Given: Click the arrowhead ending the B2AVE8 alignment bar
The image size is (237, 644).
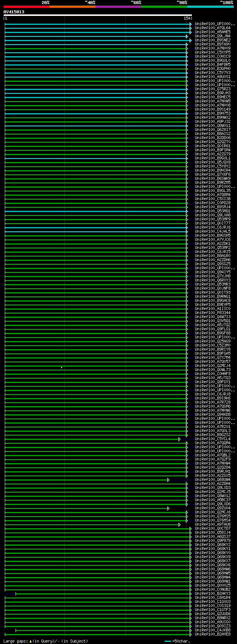Looking at the screenshot, I should coord(191,634).
